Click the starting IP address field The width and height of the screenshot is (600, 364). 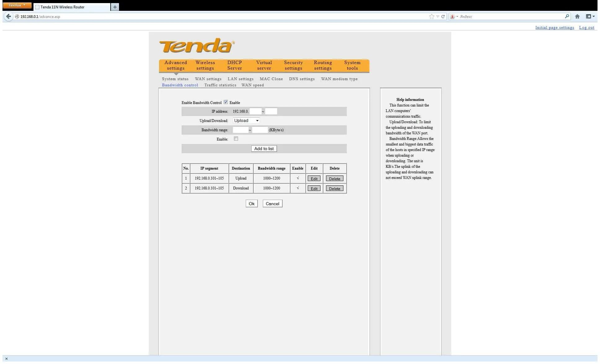point(255,111)
